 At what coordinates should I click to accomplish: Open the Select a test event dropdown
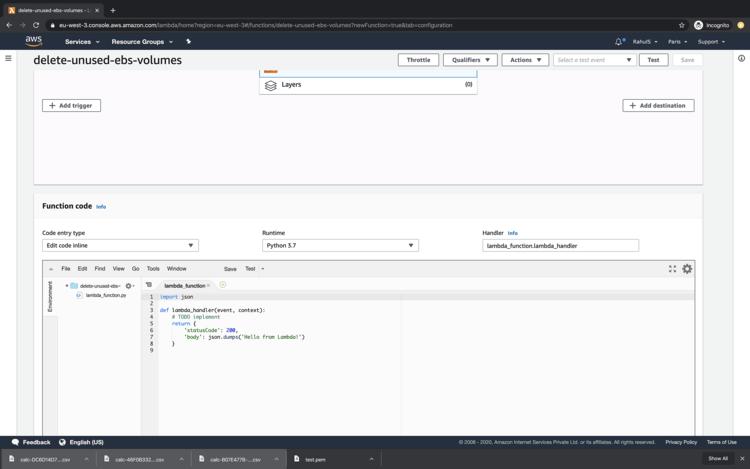(594, 60)
